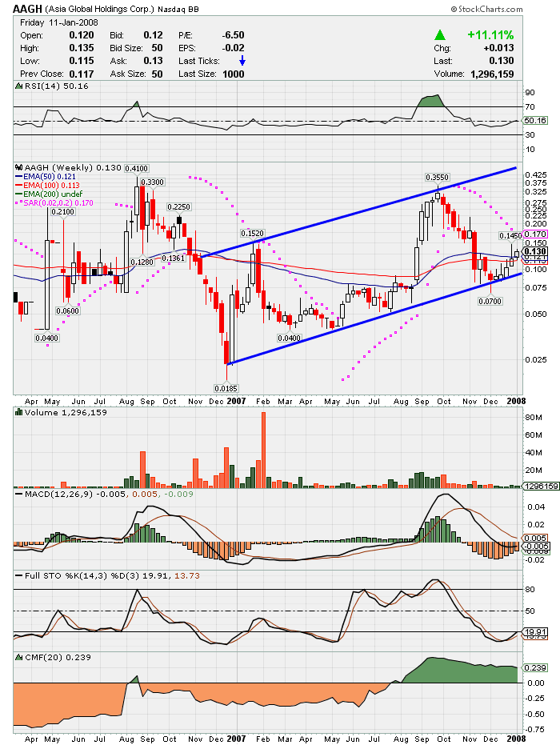
Task: Click the 0.130 current price tag on the axis
Action: (533, 251)
